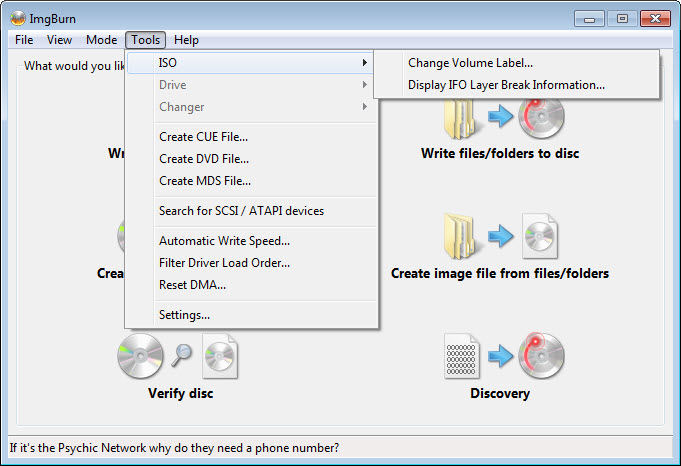Click the burning disc icon above Write files/folders

pyautogui.click(x=541, y=117)
